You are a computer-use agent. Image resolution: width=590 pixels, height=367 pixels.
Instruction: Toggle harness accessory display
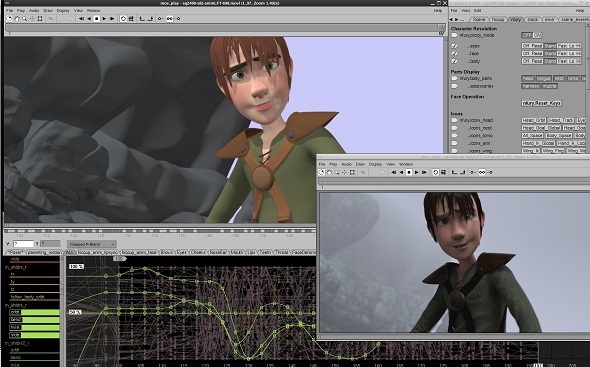click(x=531, y=86)
